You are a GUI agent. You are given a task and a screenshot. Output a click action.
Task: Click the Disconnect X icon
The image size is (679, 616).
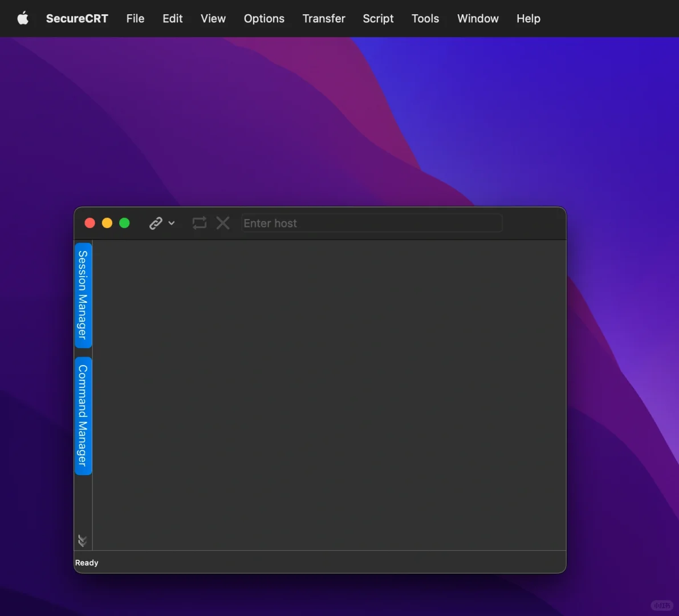223,223
